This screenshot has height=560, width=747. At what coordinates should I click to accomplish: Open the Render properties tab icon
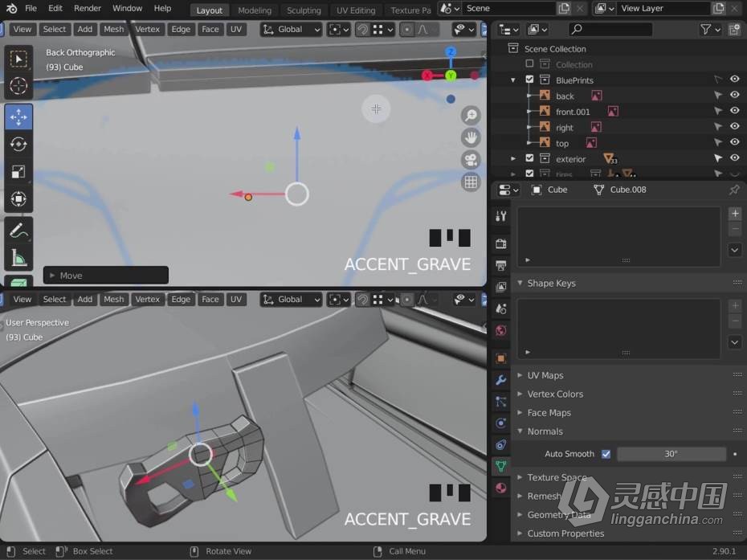click(x=500, y=244)
